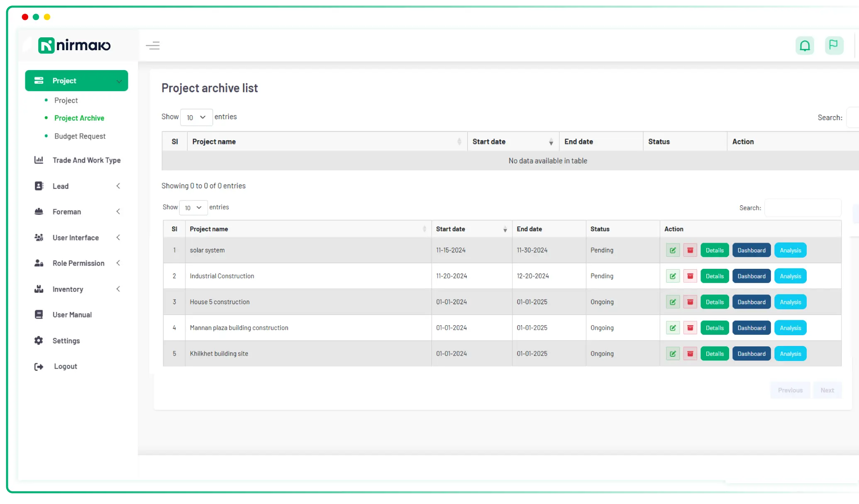Image resolution: width=859 pixels, height=504 pixels.
Task: Click the flag icon in top right
Action: (x=834, y=45)
